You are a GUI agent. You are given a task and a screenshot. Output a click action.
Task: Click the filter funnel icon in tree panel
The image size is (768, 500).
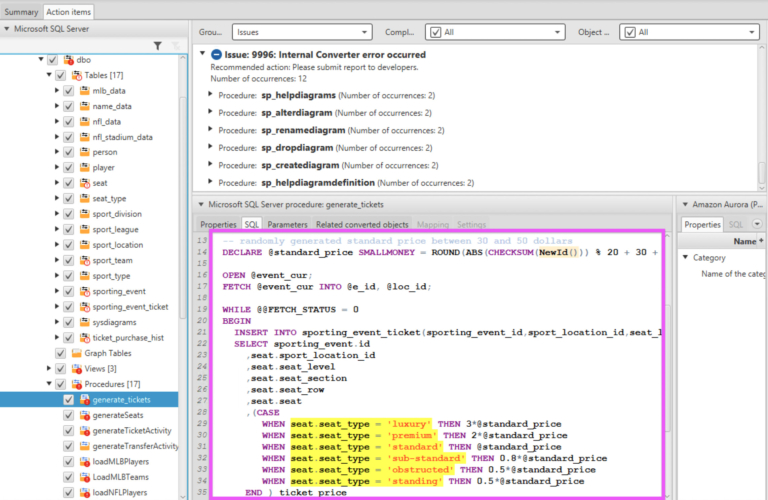pyautogui.click(x=157, y=46)
